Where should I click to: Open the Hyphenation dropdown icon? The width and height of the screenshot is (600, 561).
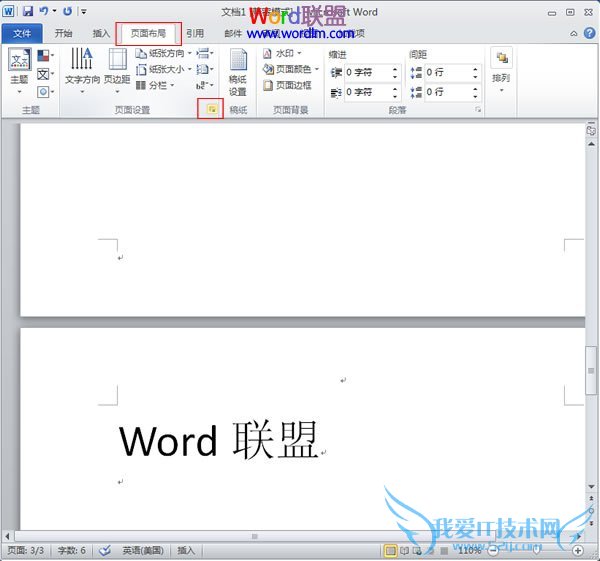click(x=205, y=85)
